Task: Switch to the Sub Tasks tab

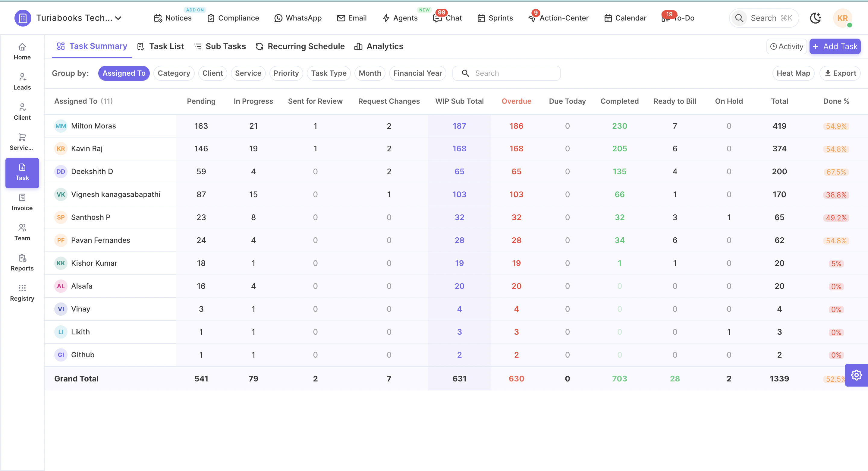Action: point(220,46)
